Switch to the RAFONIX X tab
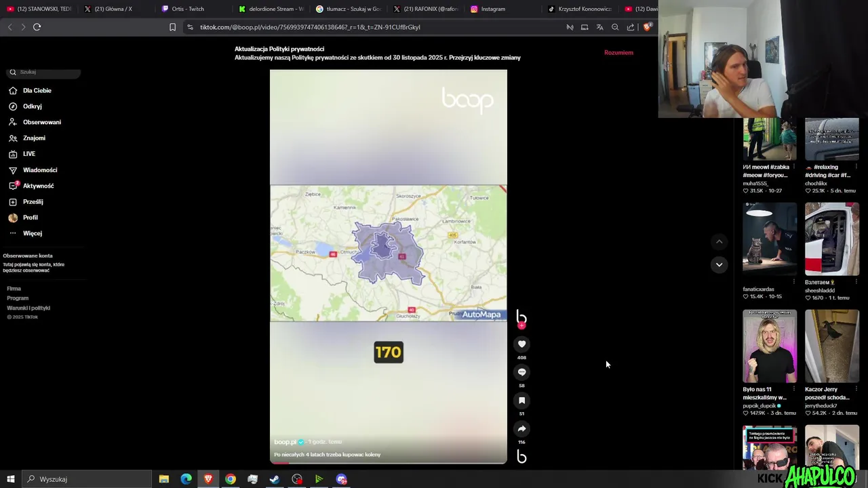The height and width of the screenshot is (488, 868). pyautogui.click(x=426, y=9)
